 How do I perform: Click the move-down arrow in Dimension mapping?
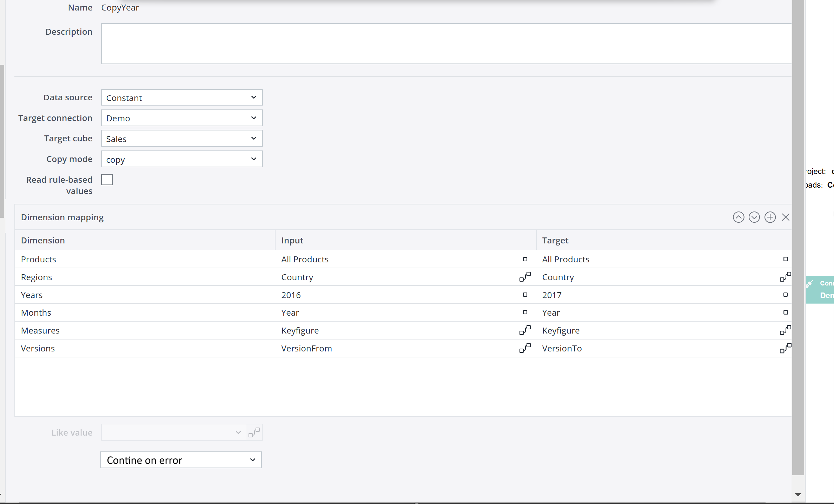(x=754, y=217)
